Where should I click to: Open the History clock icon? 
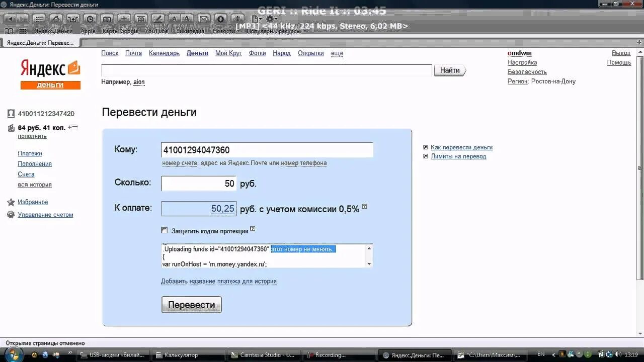click(x=90, y=19)
